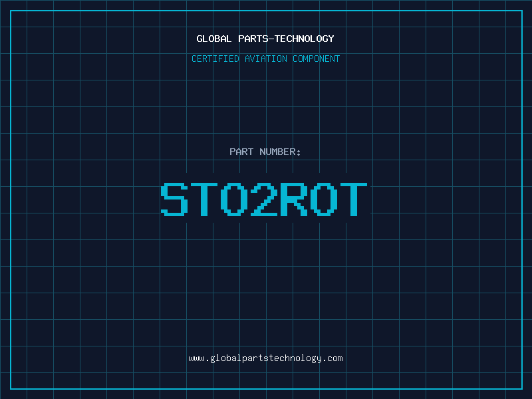
Task: Select the part number STO2ROT
Action: click(264, 199)
